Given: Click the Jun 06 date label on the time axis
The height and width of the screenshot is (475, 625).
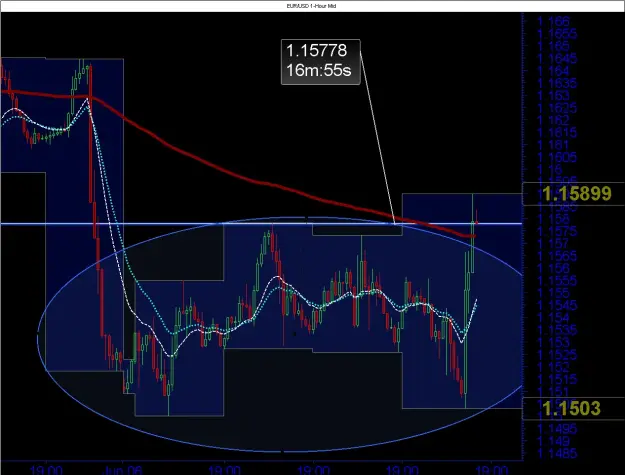Looking at the screenshot, I should (123, 470).
